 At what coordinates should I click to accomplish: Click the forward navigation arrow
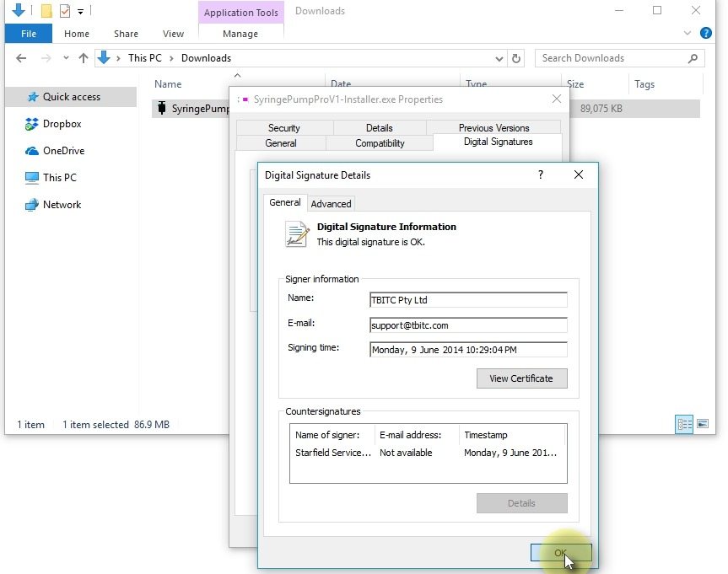point(46,58)
